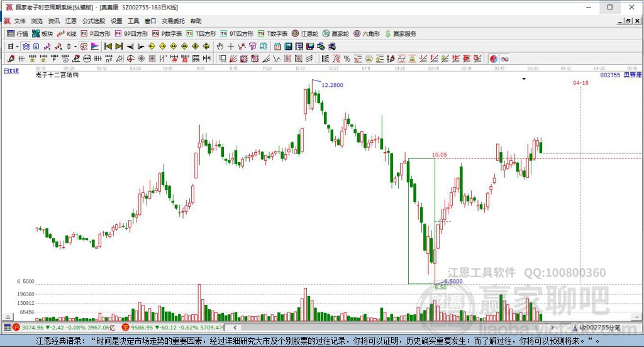Open the 设置 menu
Viewport: 644px width, 347px height.
pos(116,21)
